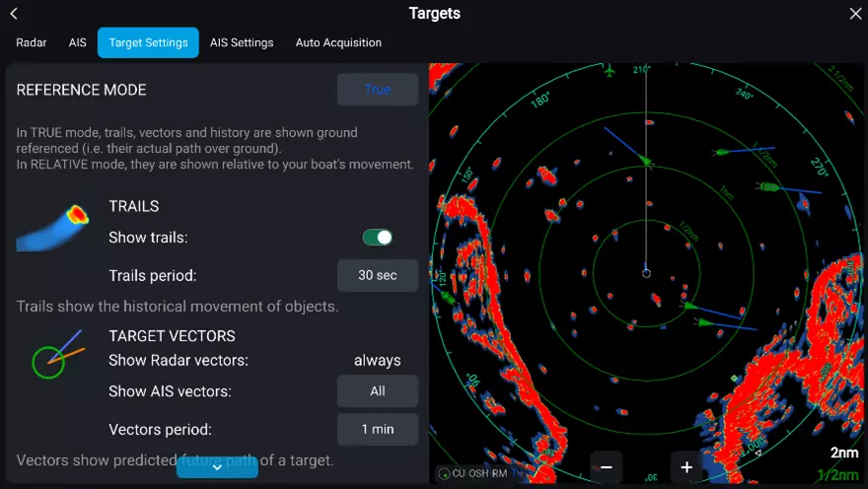Viewport: 868px width, 489px height.
Task: Change Trails period 30 sec value
Action: (378, 275)
